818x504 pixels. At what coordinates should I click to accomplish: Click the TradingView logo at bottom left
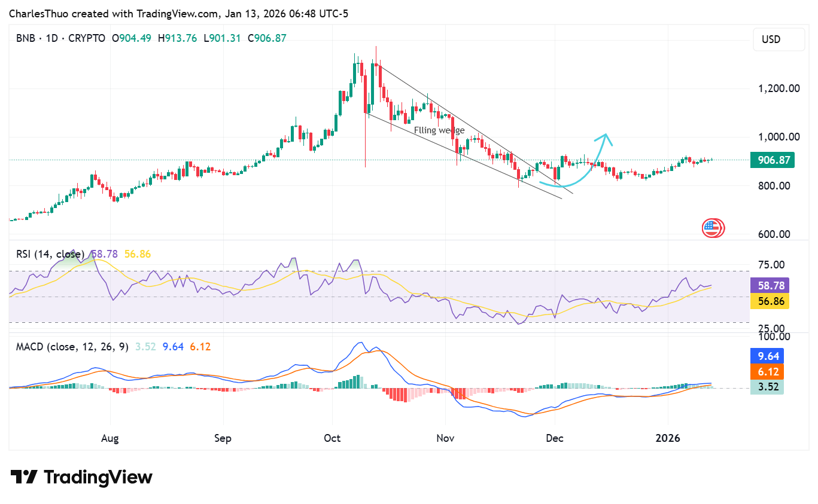[x=81, y=476]
